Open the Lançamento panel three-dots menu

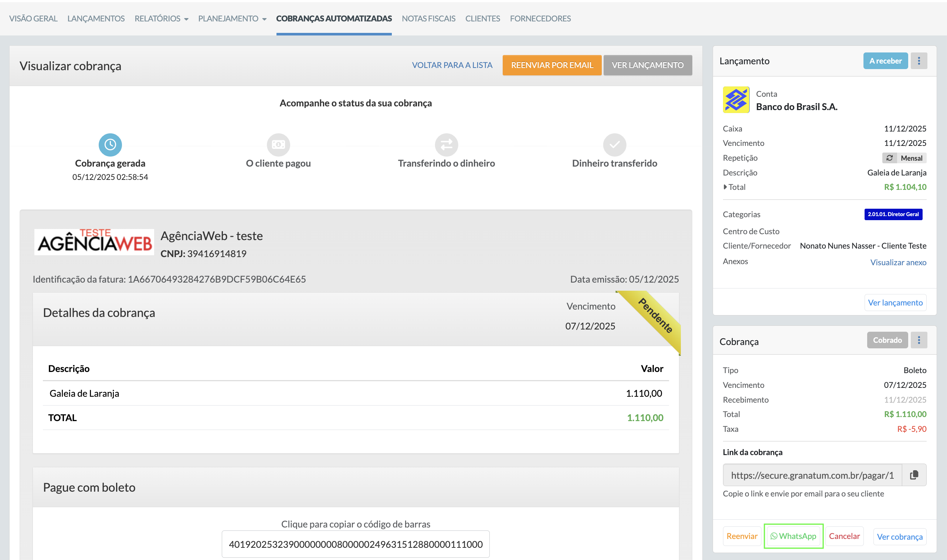[919, 61]
